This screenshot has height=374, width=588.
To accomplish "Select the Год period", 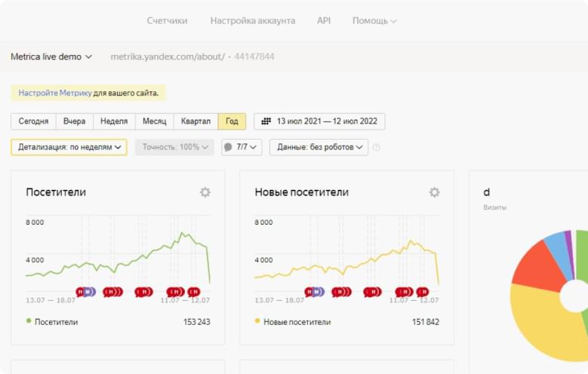I will click(x=232, y=121).
